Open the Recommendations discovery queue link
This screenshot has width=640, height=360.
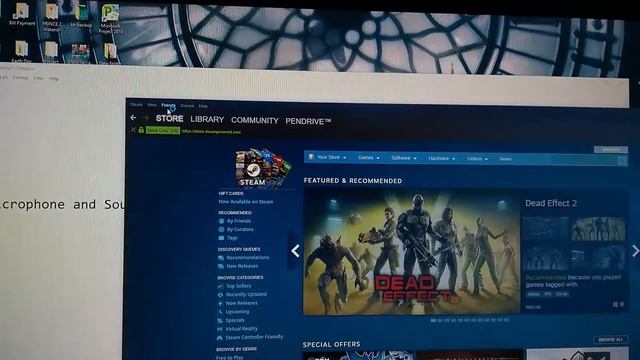tap(247, 258)
